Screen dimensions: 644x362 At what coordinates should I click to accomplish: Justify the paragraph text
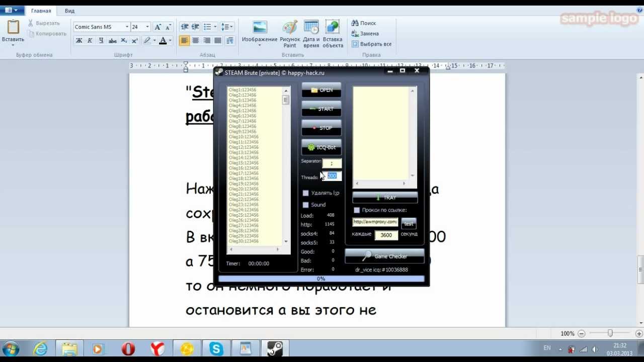coord(217,41)
